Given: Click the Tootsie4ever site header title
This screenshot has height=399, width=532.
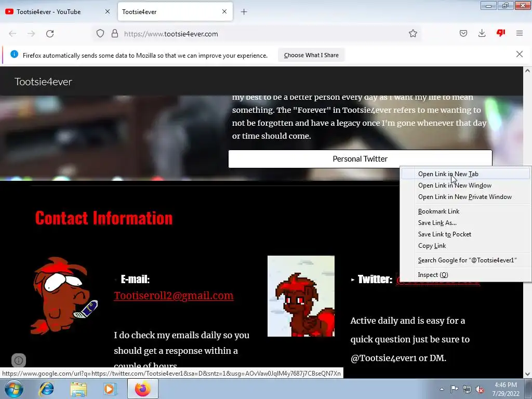Looking at the screenshot, I should (43, 82).
